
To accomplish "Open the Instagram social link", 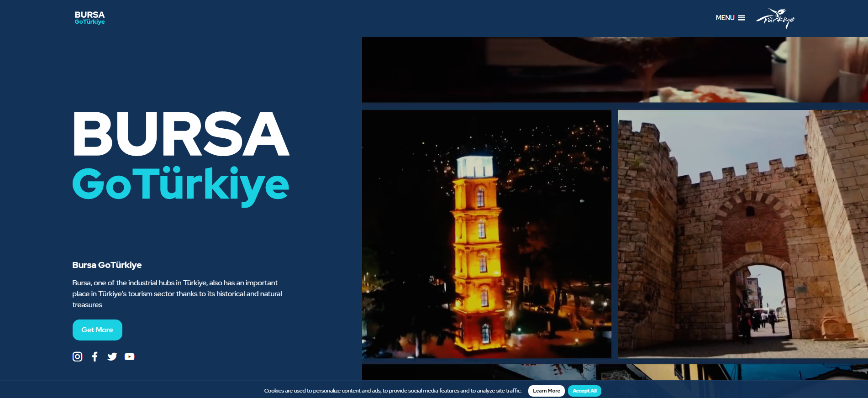I will [78, 356].
